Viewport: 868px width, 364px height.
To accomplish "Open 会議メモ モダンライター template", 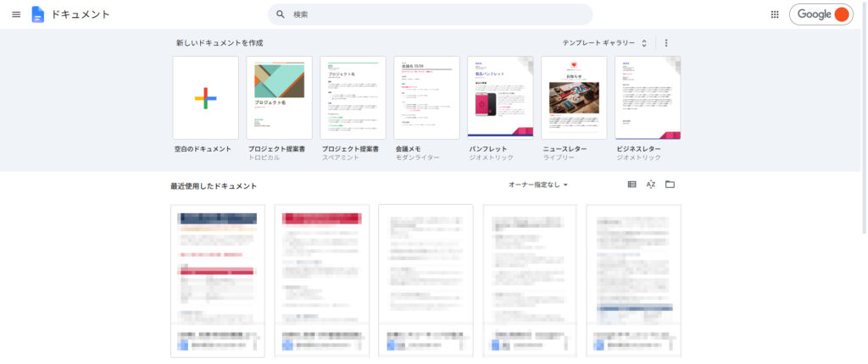I will click(426, 98).
